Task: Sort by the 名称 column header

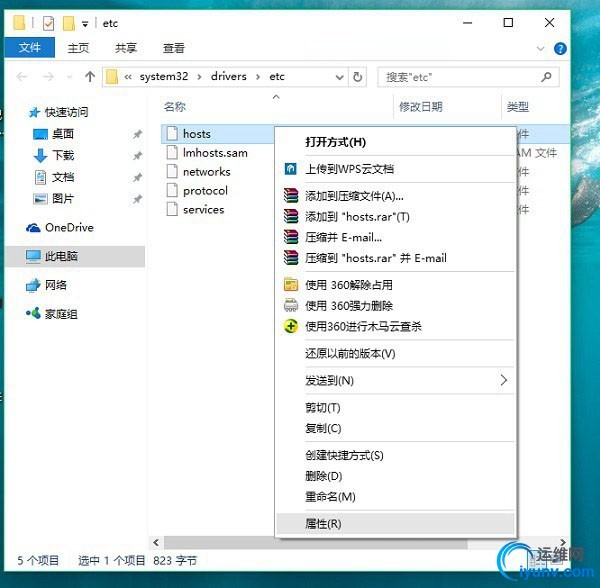Action: click(175, 107)
